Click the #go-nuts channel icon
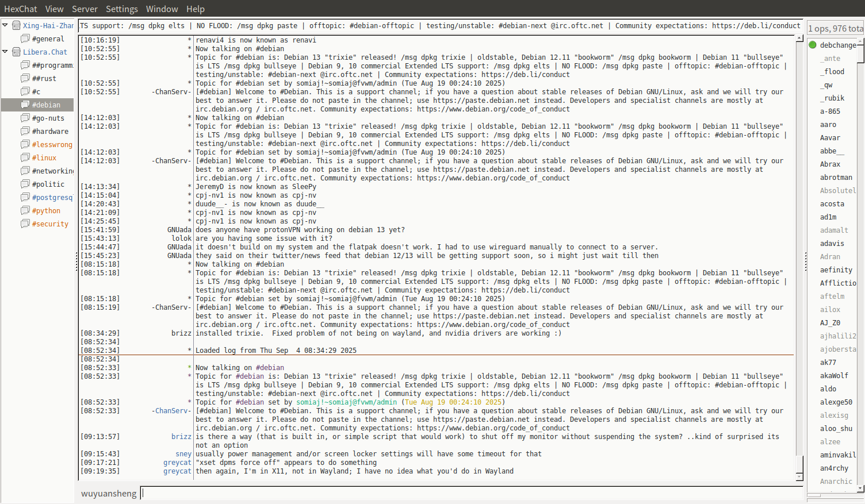The height and width of the screenshot is (504, 865). pyautogui.click(x=25, y=118)
